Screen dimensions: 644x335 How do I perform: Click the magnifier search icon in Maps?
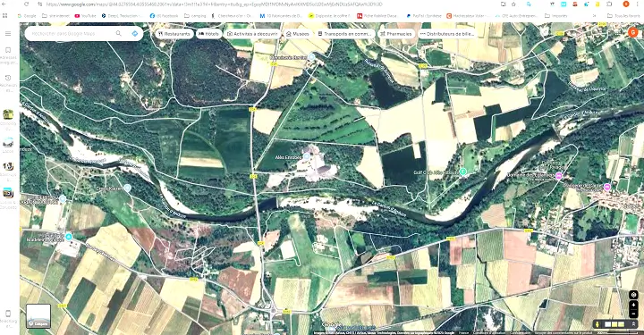(x=119, y=34)
